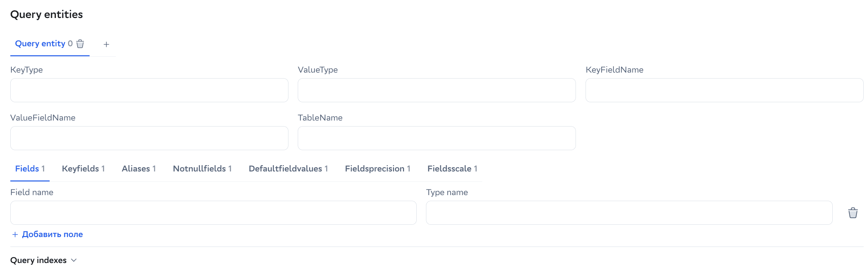Collapse the Query indexes section

pos(74,260)
